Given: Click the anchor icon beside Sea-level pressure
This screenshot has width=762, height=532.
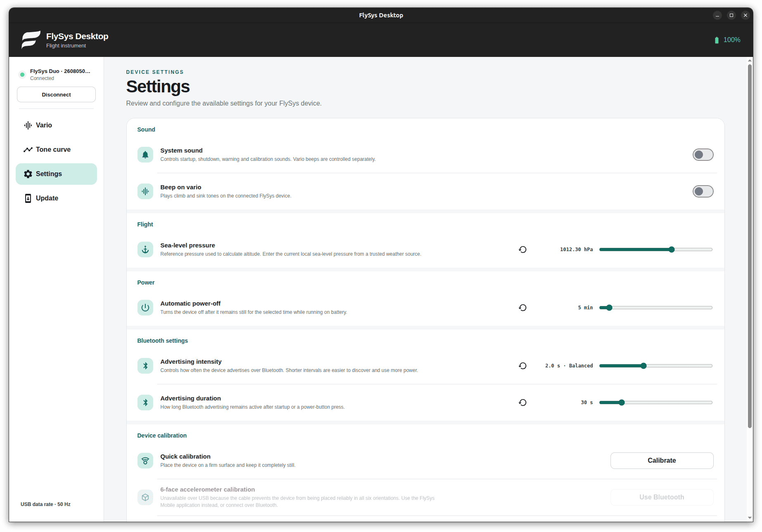Looking at the screenshot, I should (x=145, y=250).
